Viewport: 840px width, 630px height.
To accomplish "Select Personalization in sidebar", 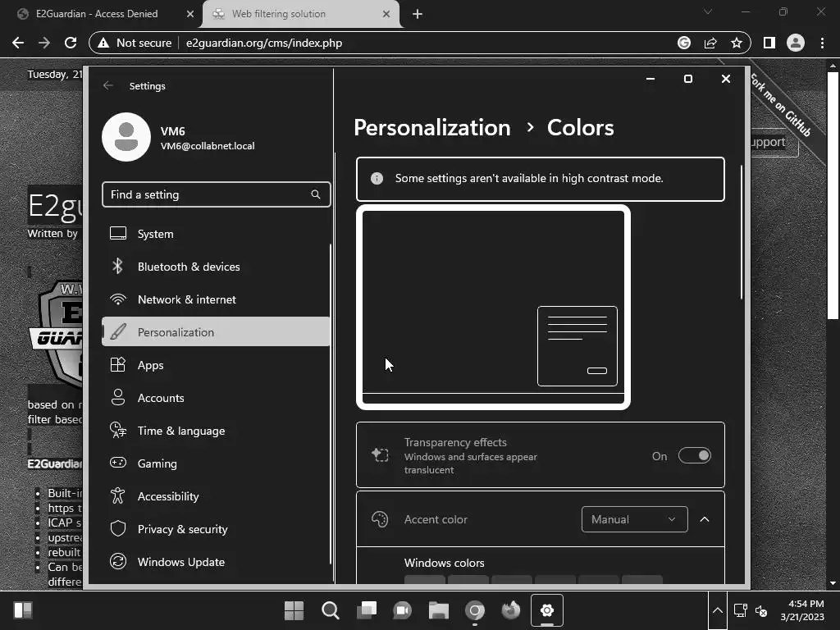I will coord(216,332).
